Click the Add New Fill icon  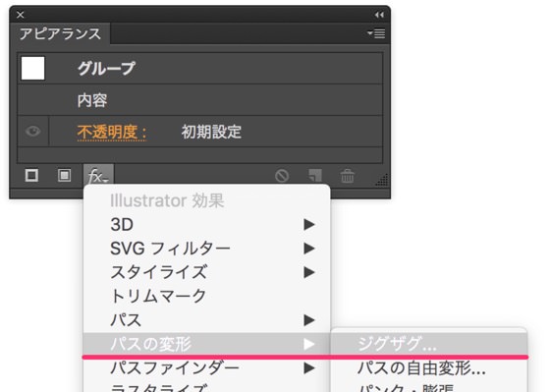tap(64, 175)
